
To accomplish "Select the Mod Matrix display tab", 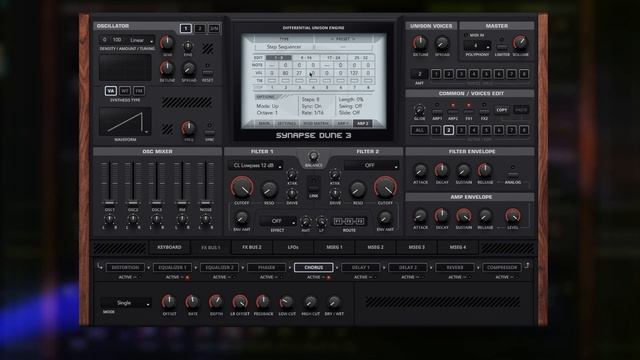I will [x=316, y=123].
